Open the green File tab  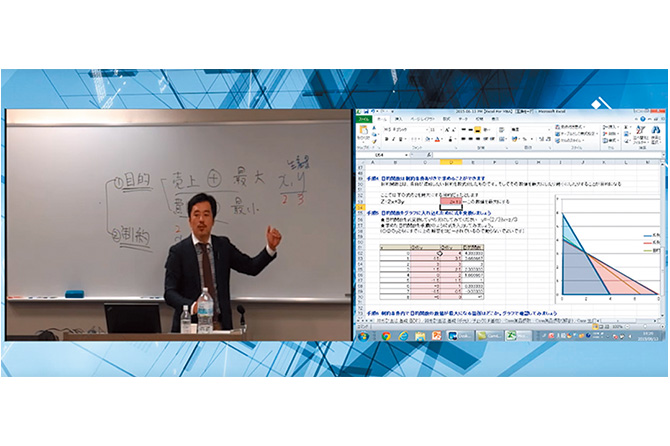363,117
